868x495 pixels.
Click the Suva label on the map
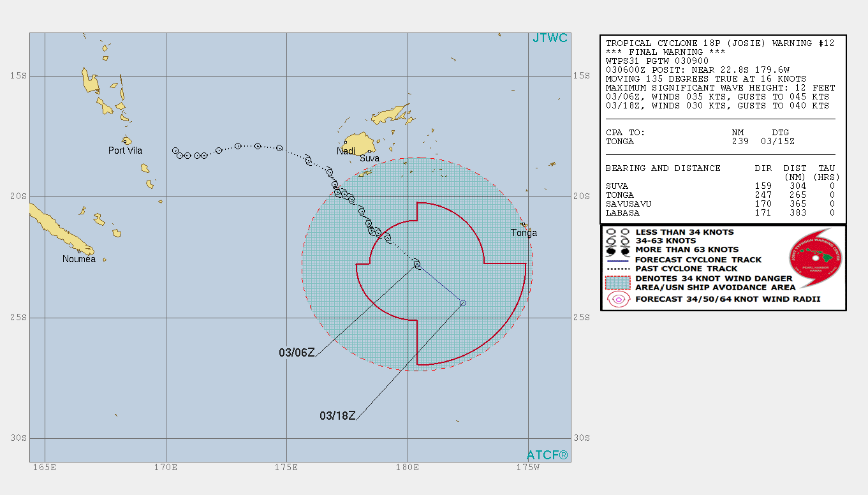(x=370, y=158)
